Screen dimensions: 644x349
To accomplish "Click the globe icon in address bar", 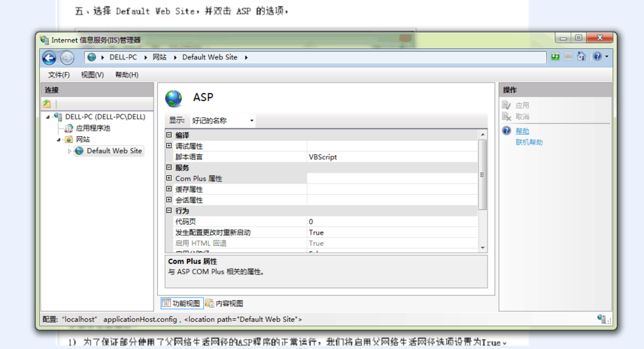I will click(x=92, y=57).
